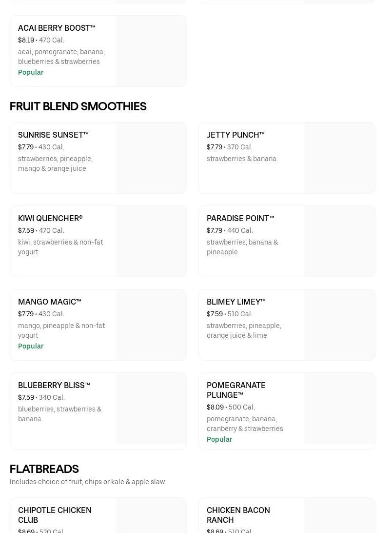Click the Jetty Punch photo thumbnail
The height and width of the screenshot is (533, 392).
(339, 158)
